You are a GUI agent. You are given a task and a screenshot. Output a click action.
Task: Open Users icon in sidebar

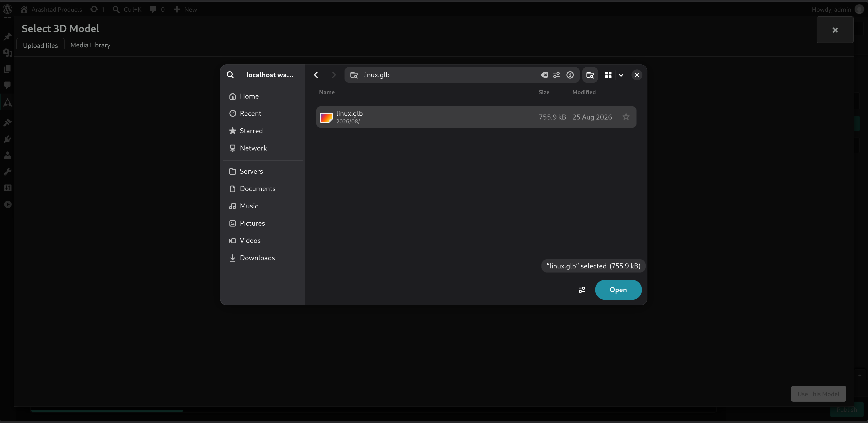(8, 155)
